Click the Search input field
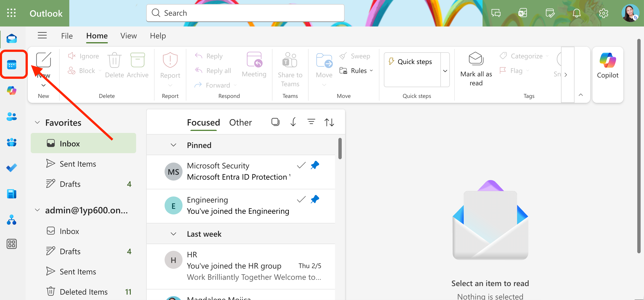This screenshot has width=644, height=300. point(245,13)
